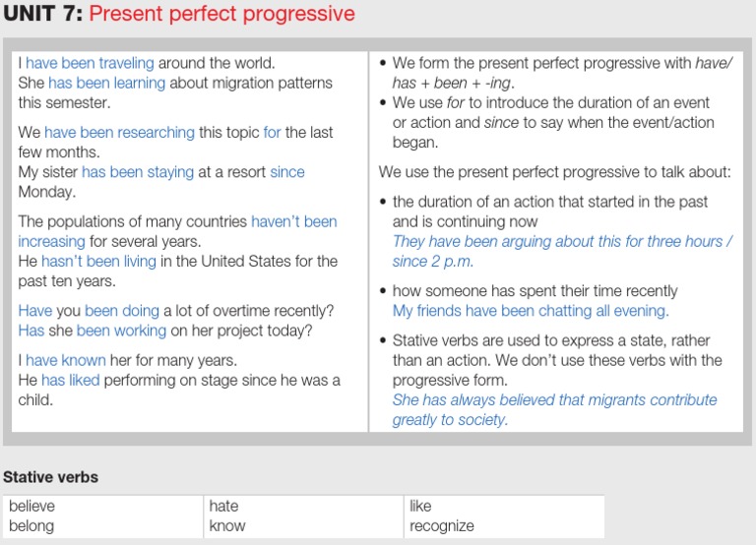Viewport: 756px width, 545px height.
Task: Click 'My friends have been chatting all evening'
Action: click(x=531, y=311)
